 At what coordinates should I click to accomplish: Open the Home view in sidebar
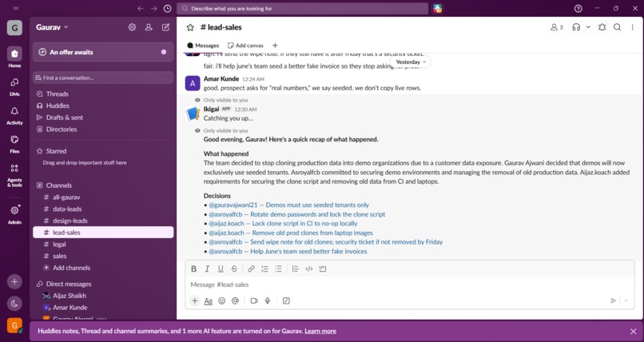(x=14, y=57)
